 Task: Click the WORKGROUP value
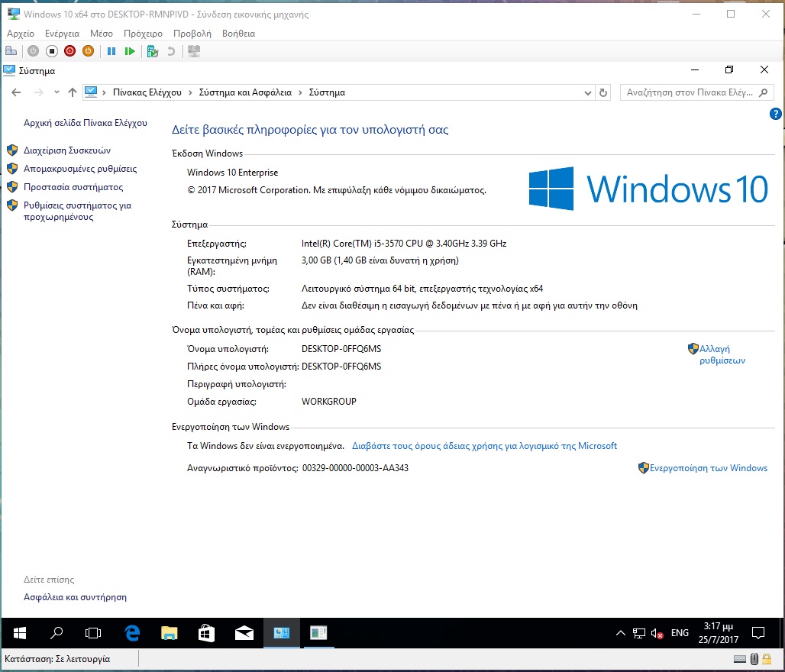[x=329, y=402]
